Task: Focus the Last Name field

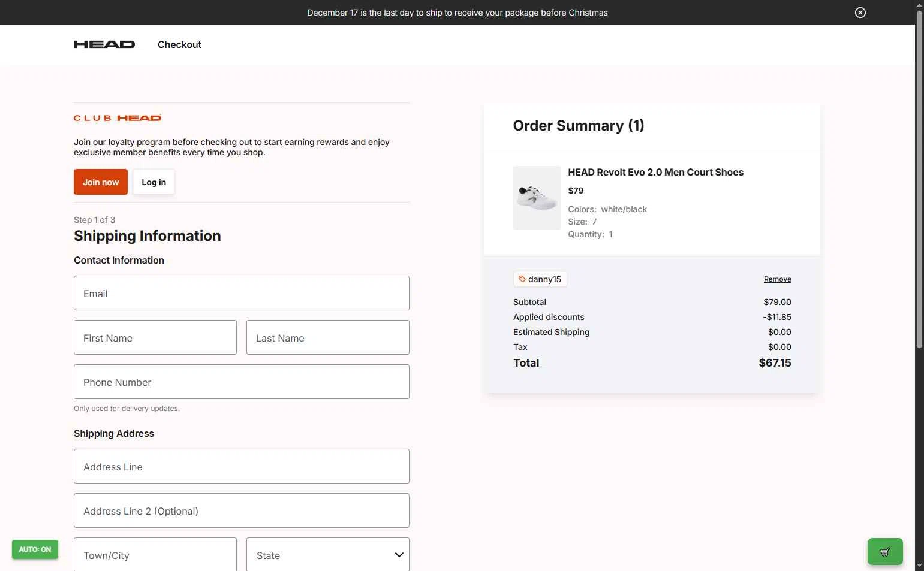Action: (x=328, y=337)
